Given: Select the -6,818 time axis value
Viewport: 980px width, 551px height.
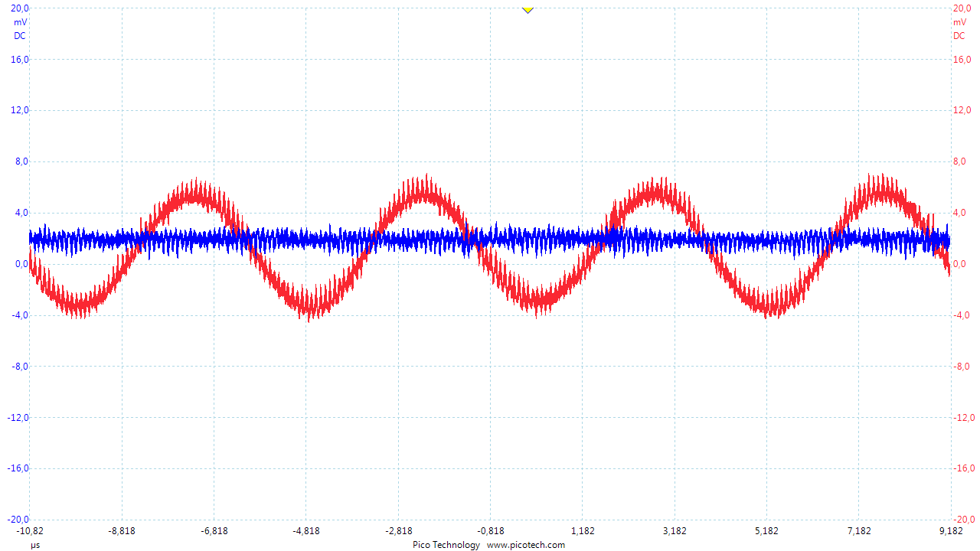Looking at the screenshot, I should (213, 530).
